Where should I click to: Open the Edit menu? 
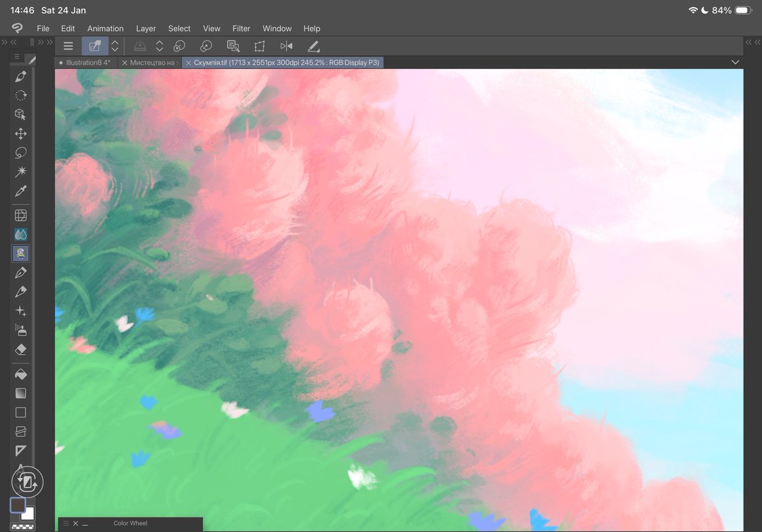[x=68, y=29]
